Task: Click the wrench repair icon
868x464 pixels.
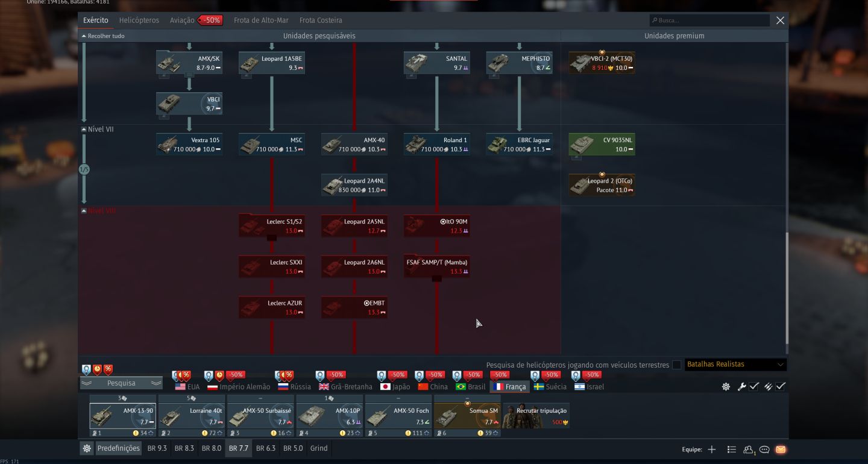Action: [x=741, y=387]
